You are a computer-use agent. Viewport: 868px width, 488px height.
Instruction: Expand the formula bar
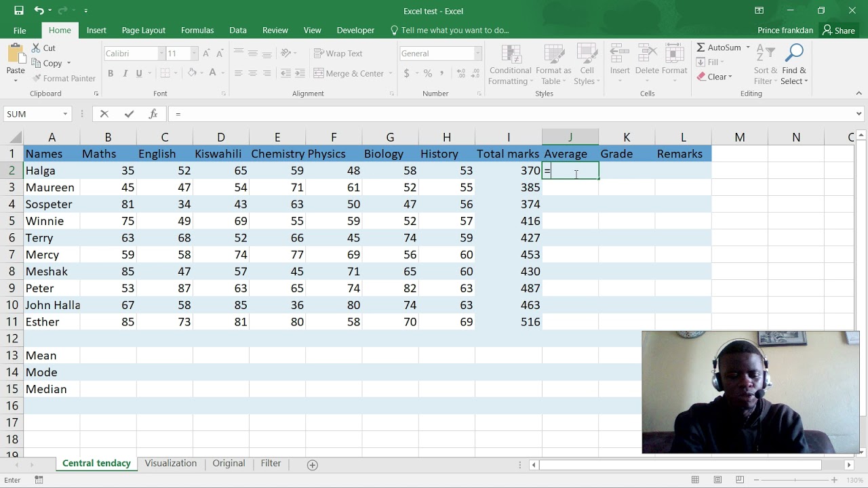pos(859,114)
